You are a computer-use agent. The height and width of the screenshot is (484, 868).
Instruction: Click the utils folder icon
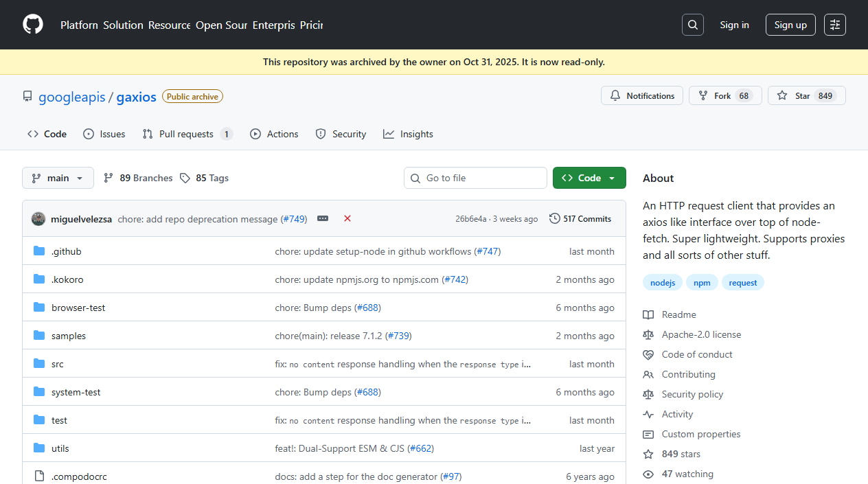point(39,448)
